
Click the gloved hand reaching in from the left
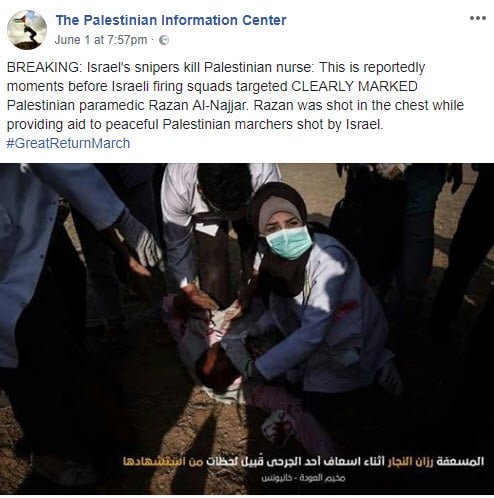click(139, 238)
